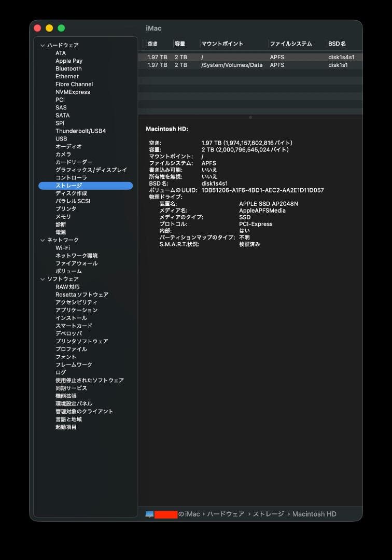This screenshot has width=392, height=560.
Task: Show NVMExpress information
Action: point(73,92)
